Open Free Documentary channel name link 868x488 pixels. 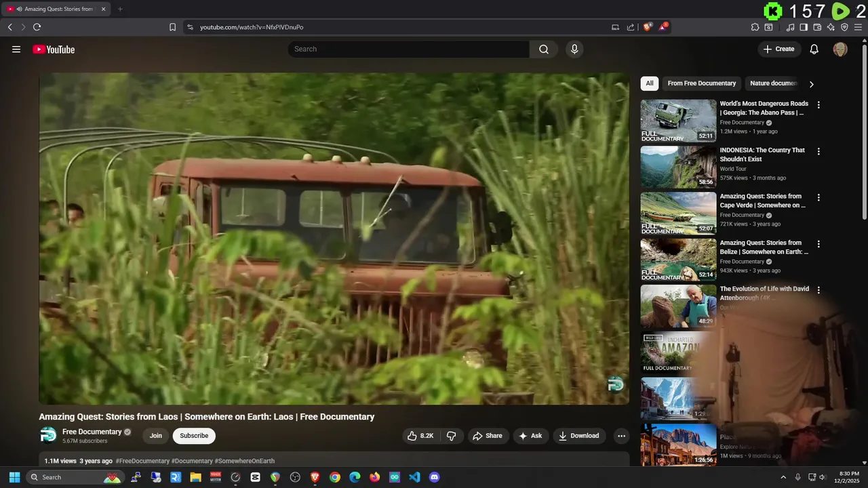(92, 432)
